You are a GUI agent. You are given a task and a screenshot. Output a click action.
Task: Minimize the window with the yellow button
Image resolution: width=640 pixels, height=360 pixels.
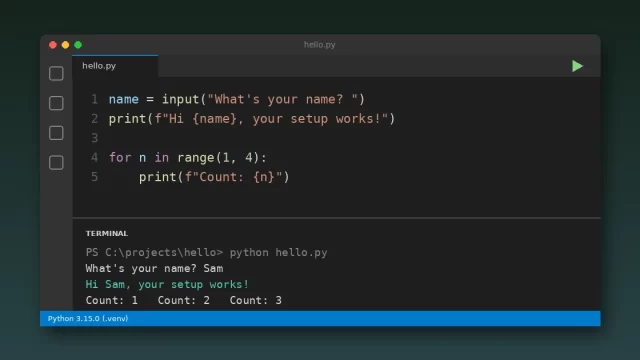coord(65,45)
